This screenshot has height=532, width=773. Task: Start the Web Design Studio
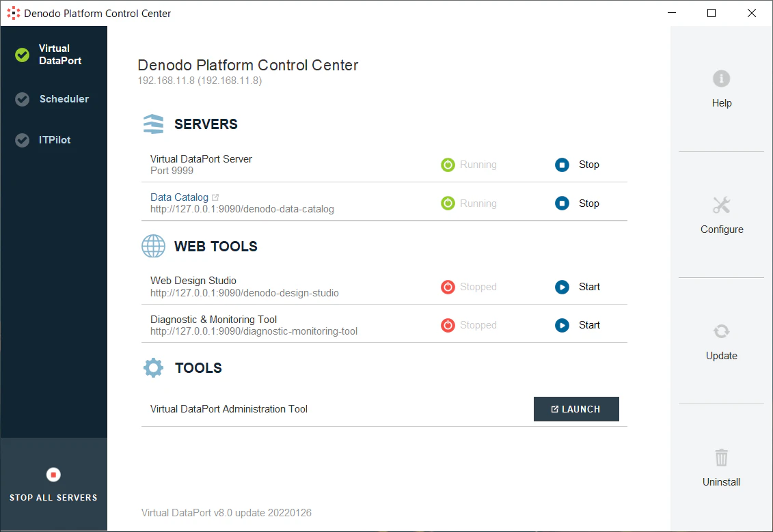578,287
